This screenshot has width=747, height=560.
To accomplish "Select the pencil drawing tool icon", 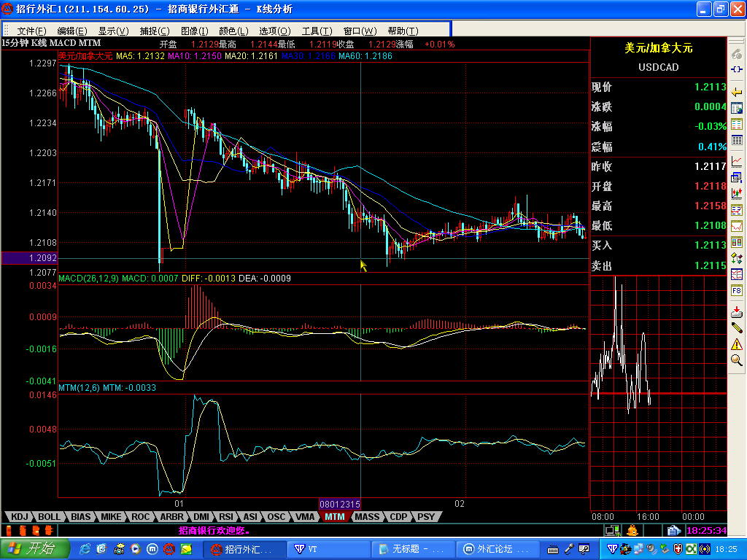I will coord(737,327).
